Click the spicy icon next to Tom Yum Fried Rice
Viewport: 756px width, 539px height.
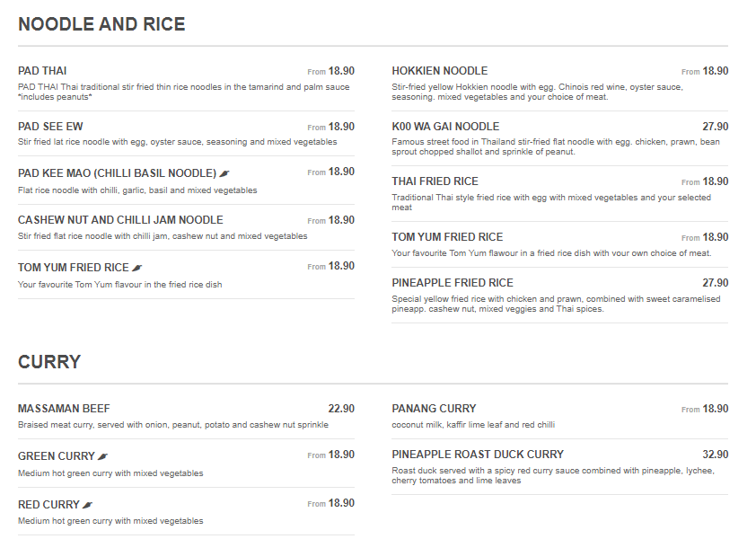(137, 268)
